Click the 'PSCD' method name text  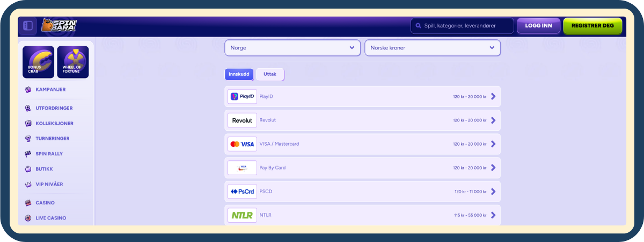click(266, 191)
